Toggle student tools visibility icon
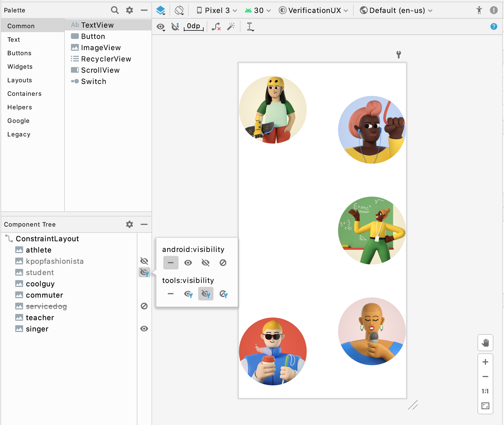 click(144, 272)
